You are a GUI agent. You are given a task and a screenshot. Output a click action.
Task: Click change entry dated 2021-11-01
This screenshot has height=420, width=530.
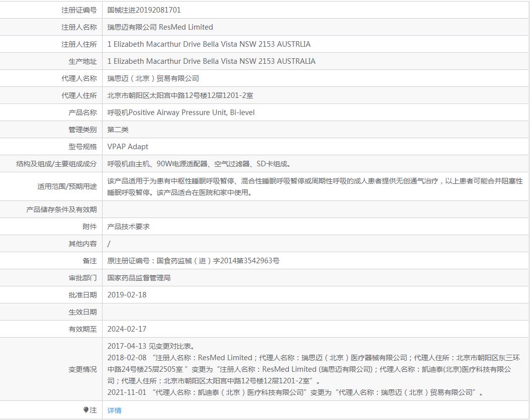[x=295, y=392]
